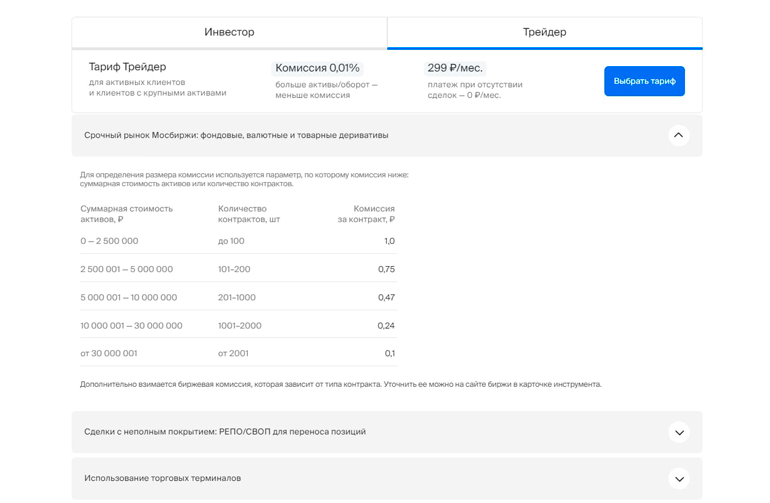The height and width of the screenshot is (503, 770).
Task: Expand Сделки с неполным покрытием chevron
Action: pyautogui.click(x=679, y=432)
